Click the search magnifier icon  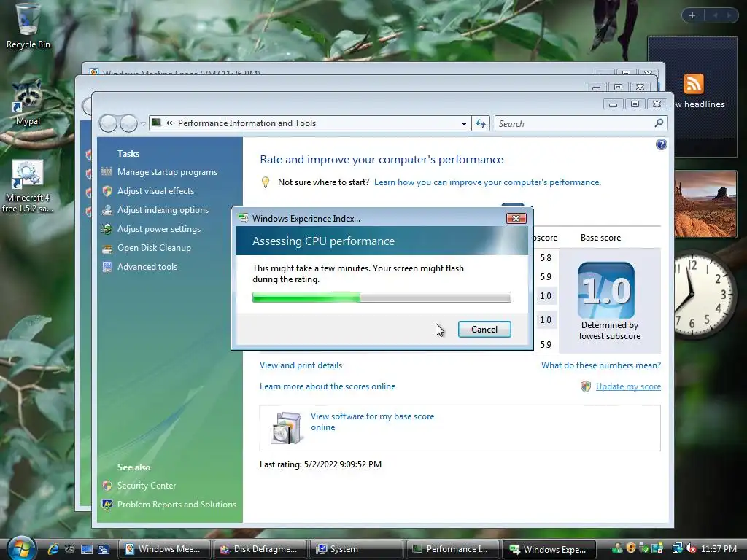pyautogui.click(x=659, y=123)
